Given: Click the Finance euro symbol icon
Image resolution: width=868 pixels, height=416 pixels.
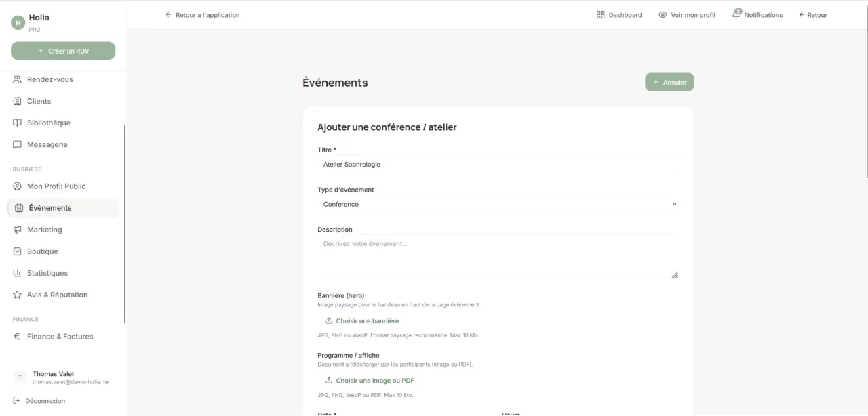Looking at the screenshot, I should point(18,337).
